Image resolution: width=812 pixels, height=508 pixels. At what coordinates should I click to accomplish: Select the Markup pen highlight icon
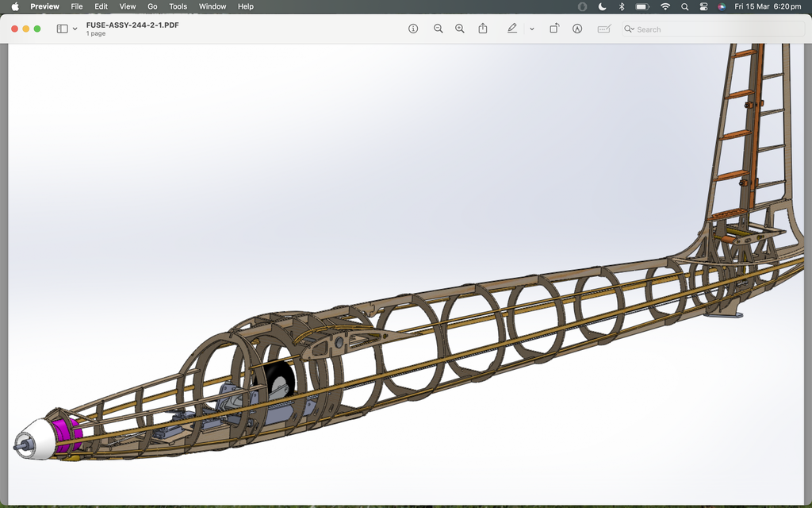pos(512,29)
